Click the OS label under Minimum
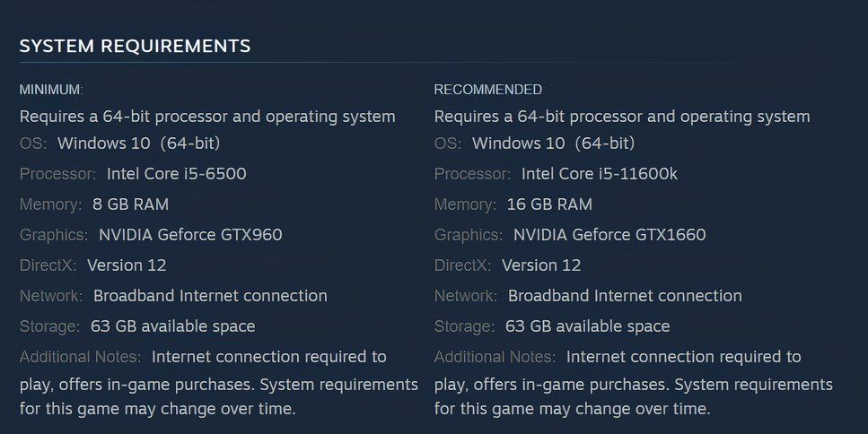The height and width of the screenshot is (434, 868). pos(32,143)
